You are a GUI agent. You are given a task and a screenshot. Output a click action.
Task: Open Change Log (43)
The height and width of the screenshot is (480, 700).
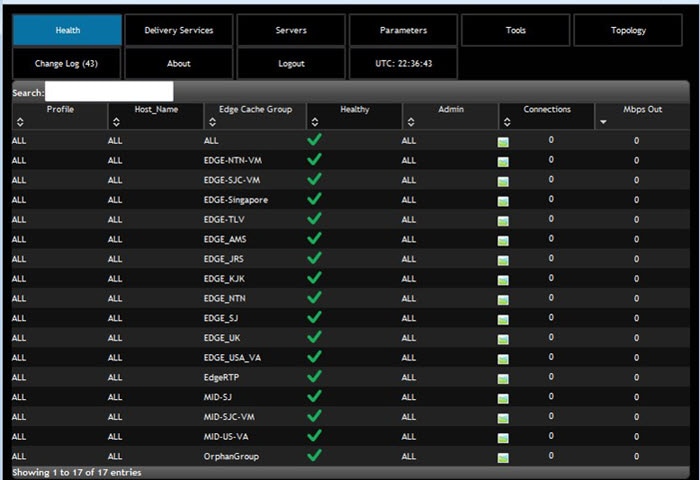67,63
